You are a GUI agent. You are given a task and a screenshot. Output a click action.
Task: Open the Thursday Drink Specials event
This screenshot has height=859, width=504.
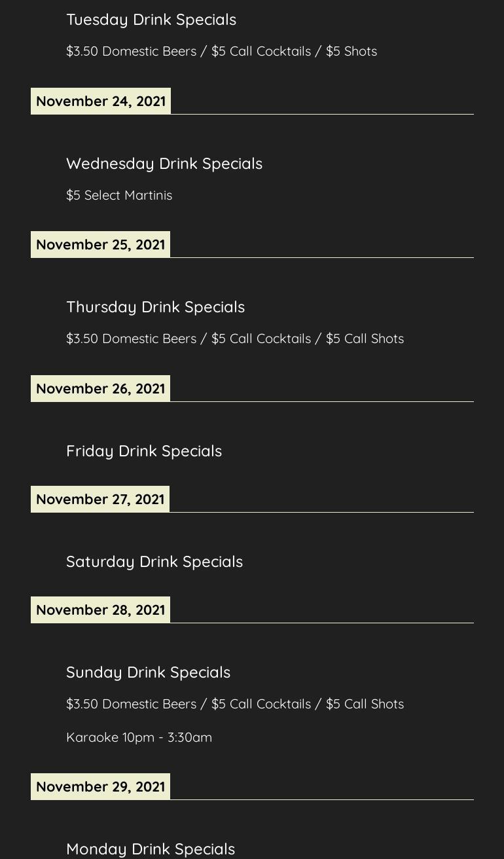pos(155,307)
